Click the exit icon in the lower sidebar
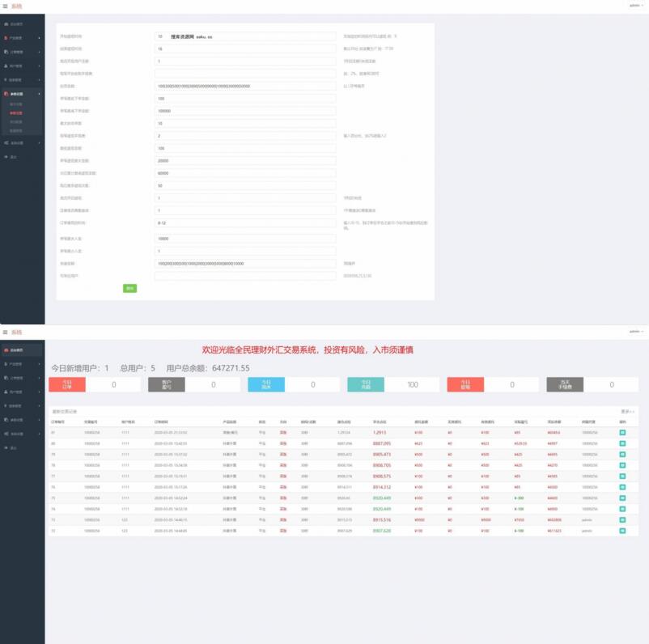The width and height of the screenshot is (649, 644). 6,447
